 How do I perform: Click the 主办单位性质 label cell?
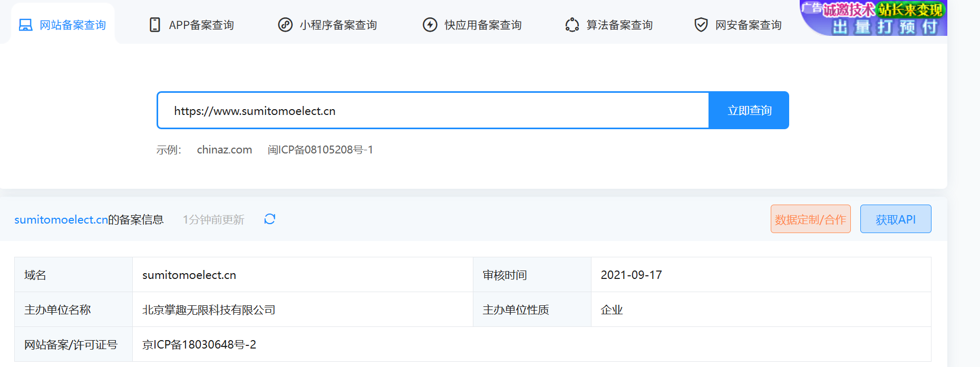pos(532,310)
